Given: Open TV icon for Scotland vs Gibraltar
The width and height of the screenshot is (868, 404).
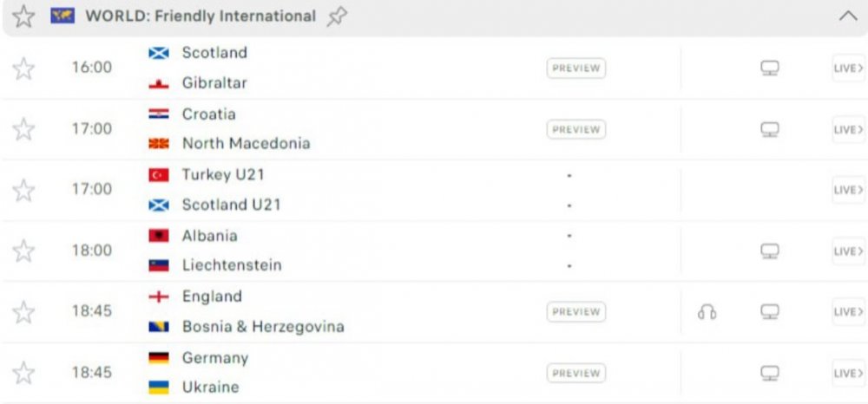Looking at the screenshot, I should point(769,68).
